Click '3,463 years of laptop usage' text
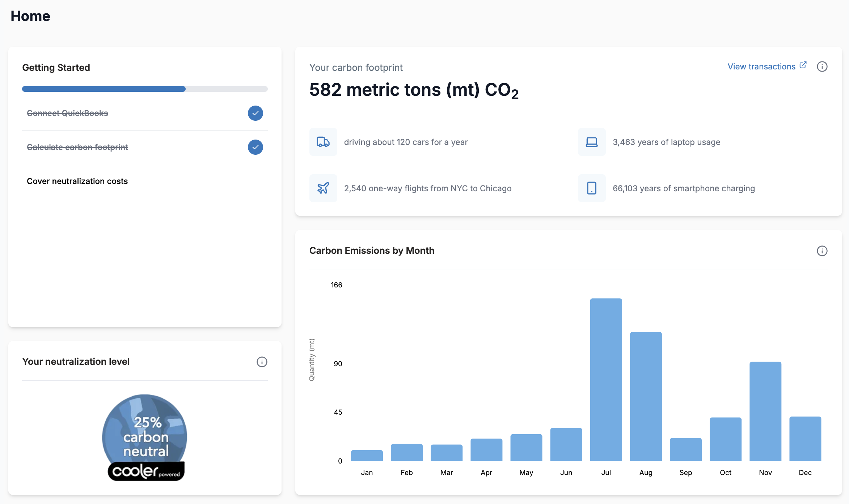Viewport: 849px width, 504px height. click(x=666, y=142)
